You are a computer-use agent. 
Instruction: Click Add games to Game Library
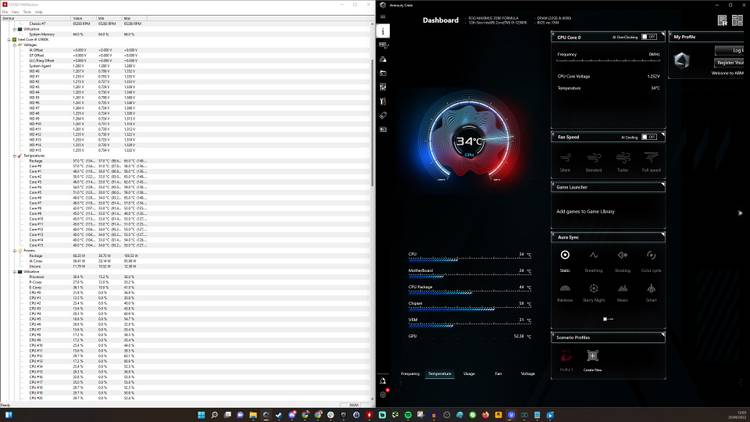tap(585, 211)
